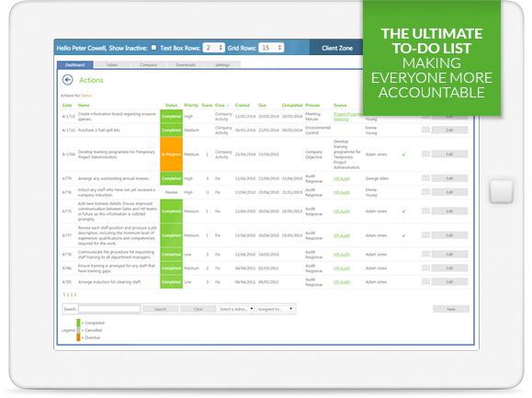Switch to the Dashboard tab
Image resolution: width=532 pixels, height=398 pixels.
[x=75, y=65]
